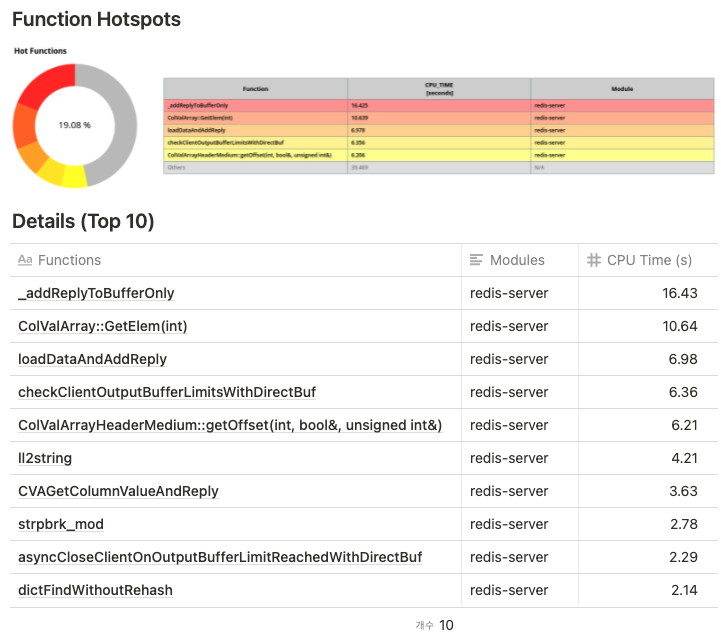The height and width of the screenshot is (642, 721).
Task: Select the red segment of the donut chart
Action: [49, 85]
